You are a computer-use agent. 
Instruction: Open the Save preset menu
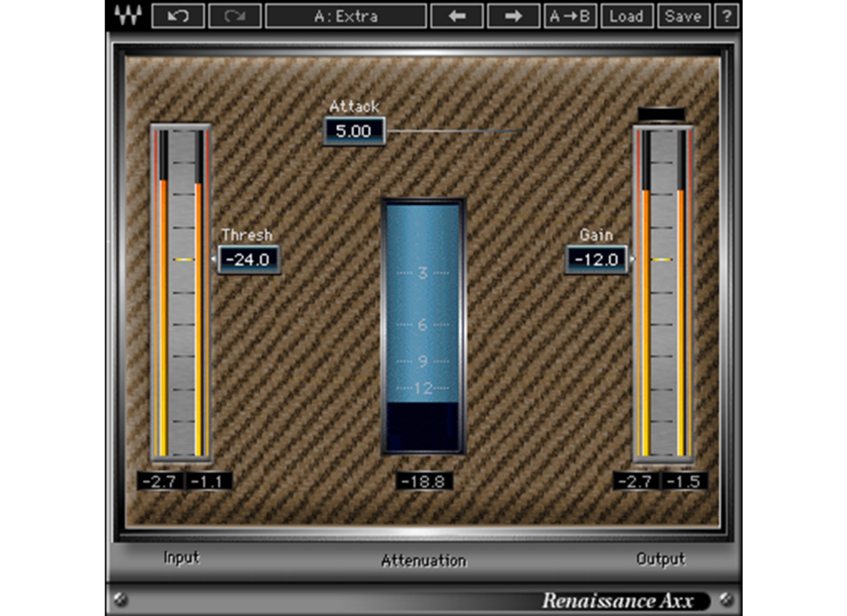[683, 16]
